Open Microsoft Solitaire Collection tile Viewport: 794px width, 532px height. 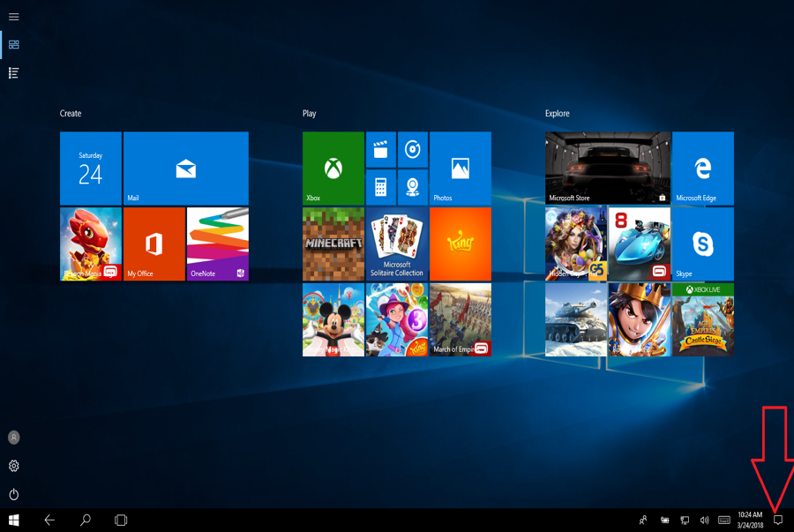pos(397,244)
